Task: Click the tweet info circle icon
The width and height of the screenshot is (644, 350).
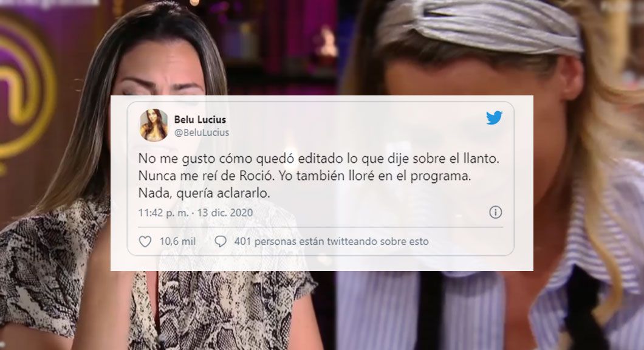Action: click(x=495, y=212)
